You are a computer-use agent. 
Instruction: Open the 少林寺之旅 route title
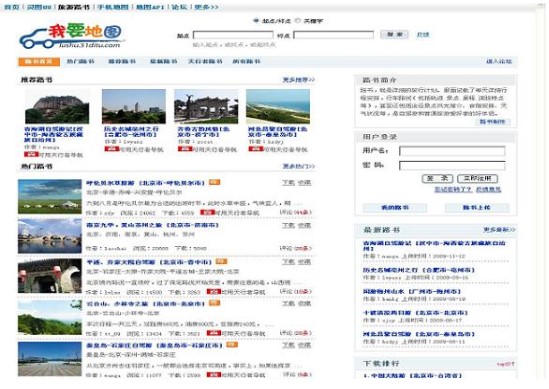coord(146,304)
